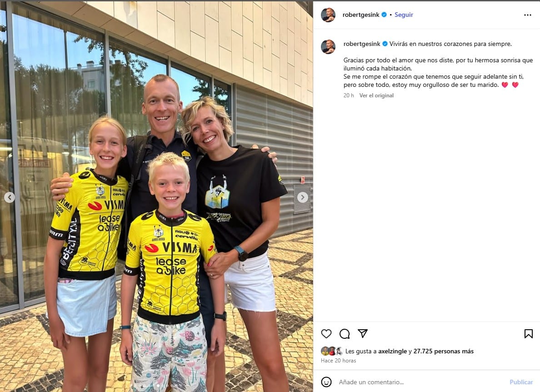540x392 pixels.
Task: Follow robertgesink with Seguir
Action: coord(404,15)
